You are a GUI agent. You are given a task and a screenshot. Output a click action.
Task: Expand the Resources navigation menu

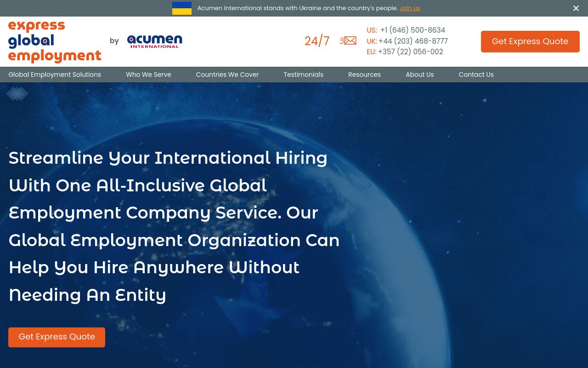[364, 75]
